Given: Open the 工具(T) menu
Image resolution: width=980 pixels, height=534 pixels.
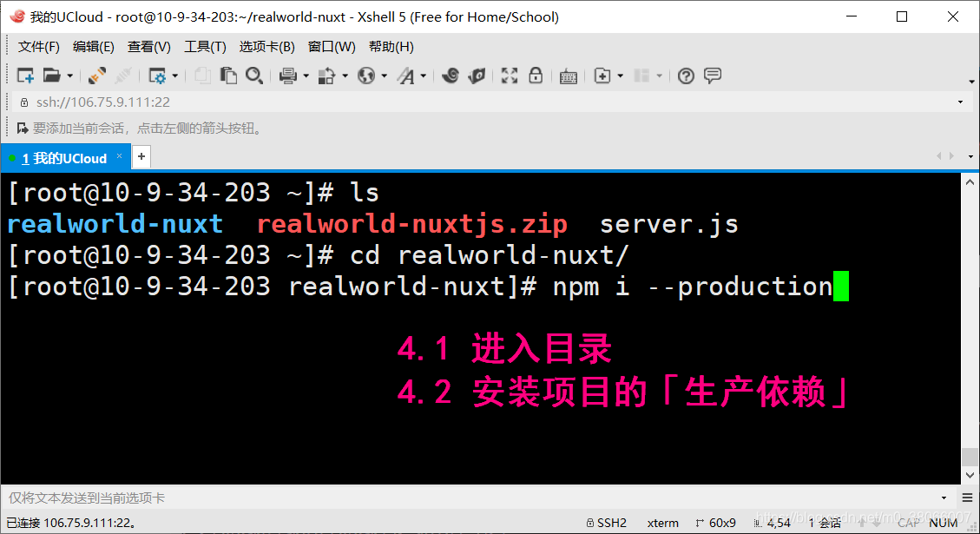Looking at the screenshot, I should [205, 47].
